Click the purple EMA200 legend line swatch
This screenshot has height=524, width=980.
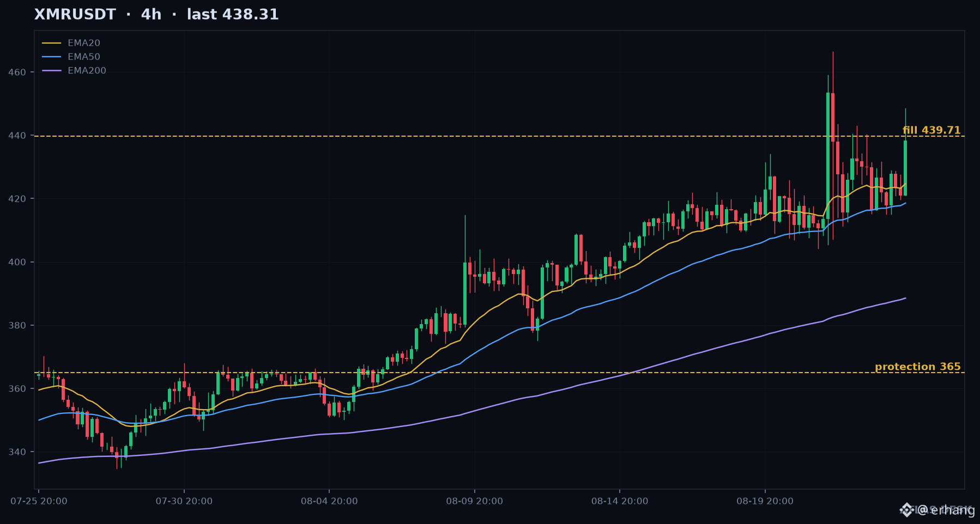click(52, 71)
